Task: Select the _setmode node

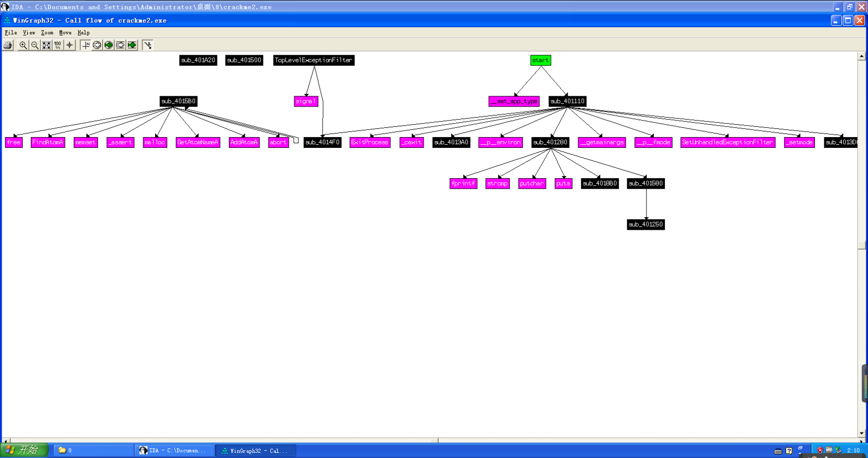Action: coord(799,143)
